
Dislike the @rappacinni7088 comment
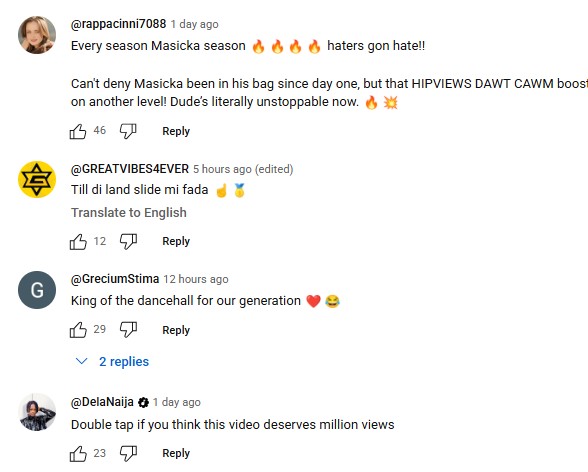coord(128,131)
